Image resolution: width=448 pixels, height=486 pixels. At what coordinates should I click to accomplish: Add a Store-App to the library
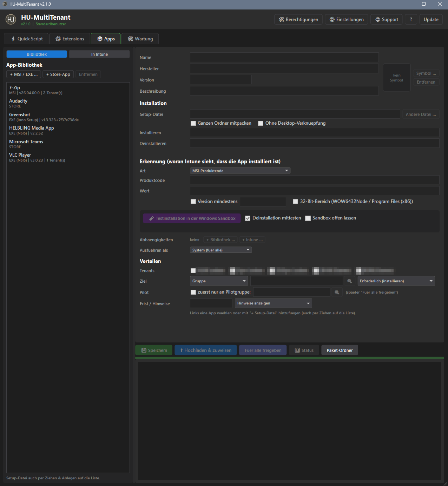click(x=58, y=74)
